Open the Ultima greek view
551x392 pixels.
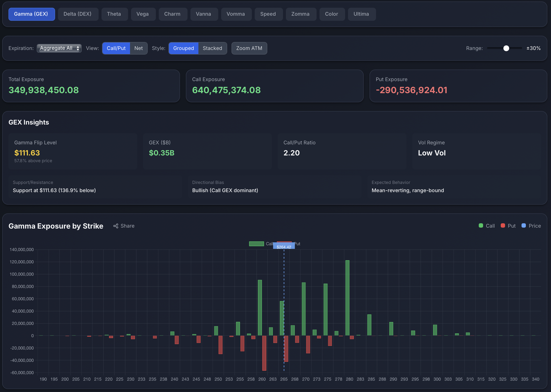coord(362,14)
